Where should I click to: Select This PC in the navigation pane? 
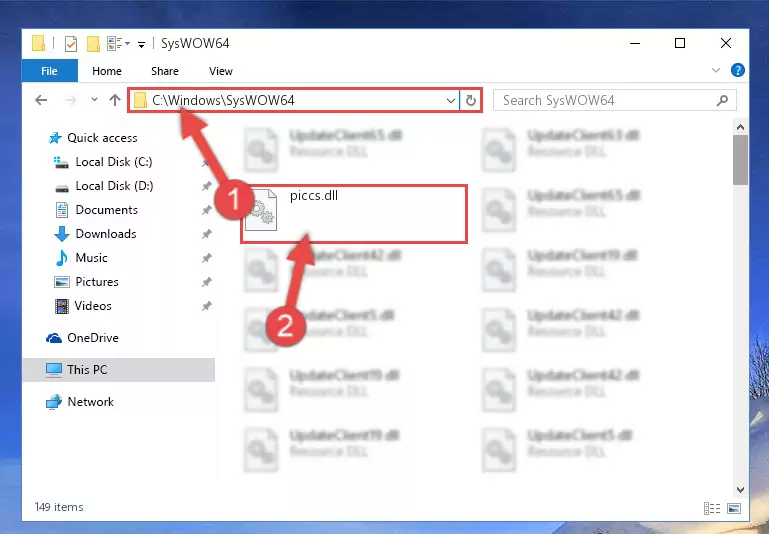119,370
